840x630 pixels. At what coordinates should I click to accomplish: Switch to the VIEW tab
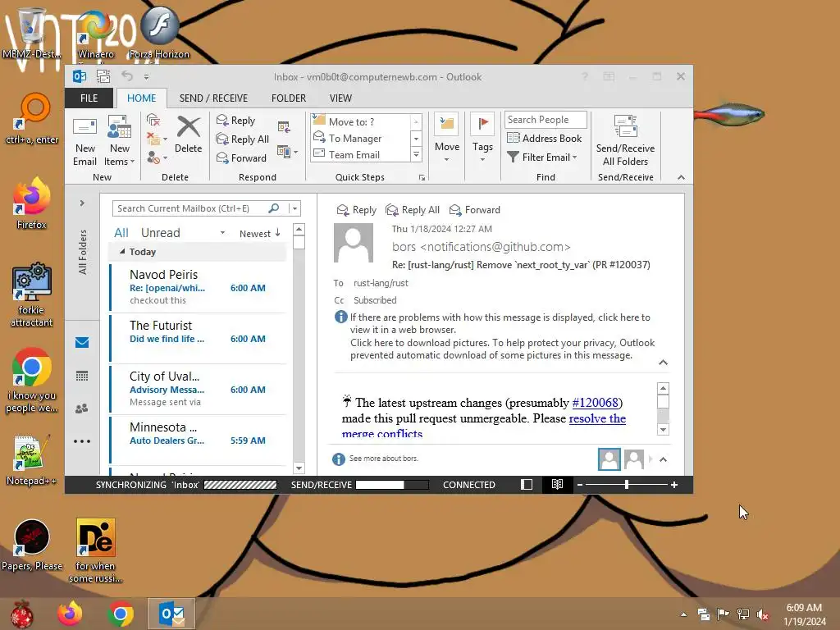click(x=340, y=98)
